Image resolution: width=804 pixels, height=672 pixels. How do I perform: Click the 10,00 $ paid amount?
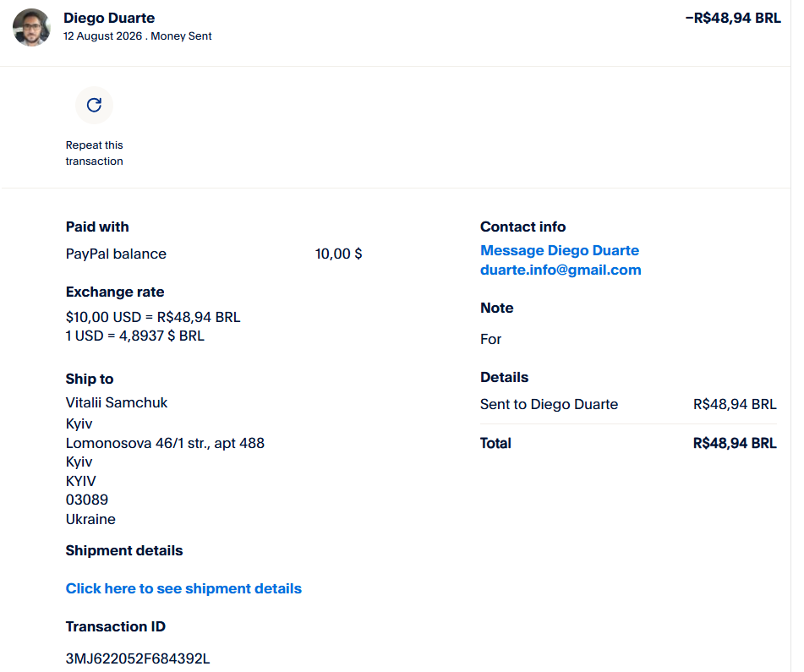(x=338, y=254)
